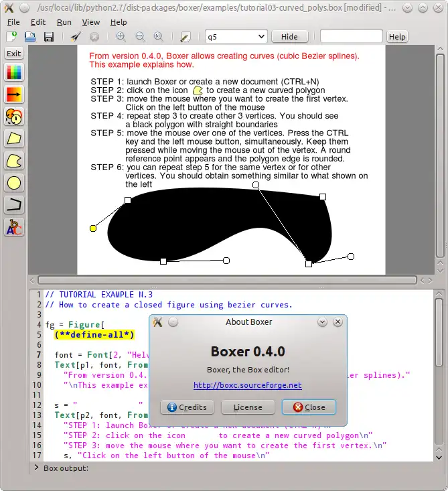Open the Run menu
Screen dimensions: 448x491
[64, 22]
